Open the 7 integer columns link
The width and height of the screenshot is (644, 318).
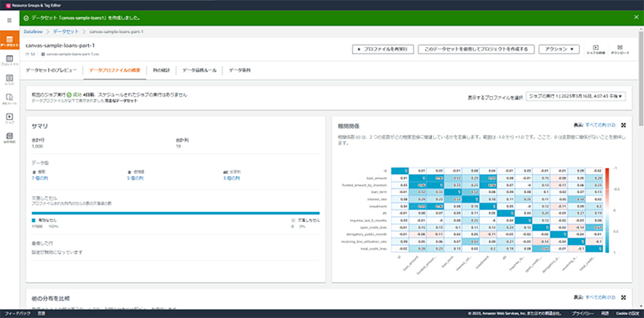pos(40,178)
